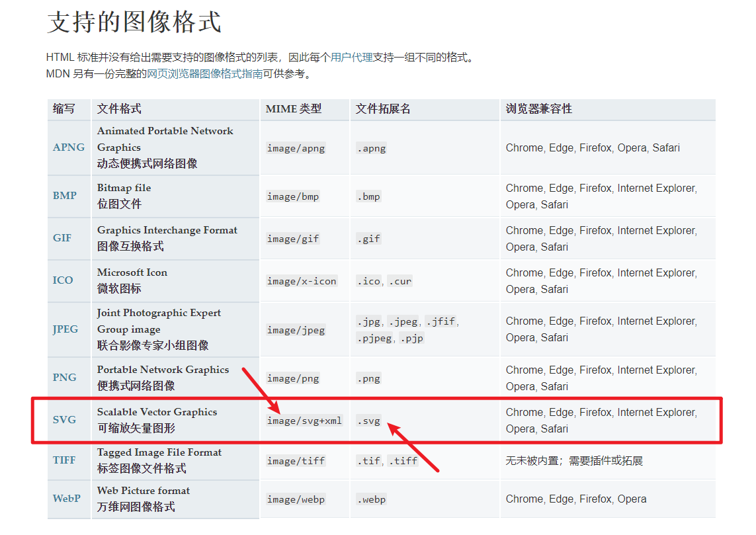Click the .ico file extension
The height and width of the screenshot is (535, 756).
(x=368, y=281)
